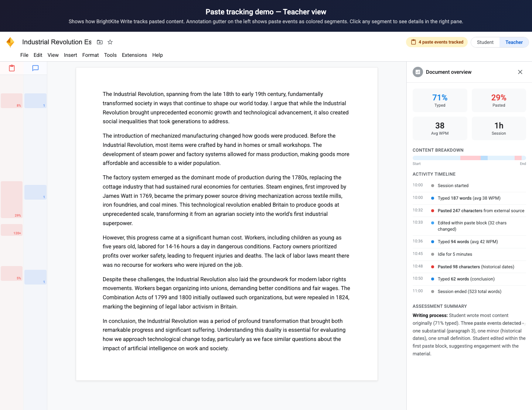532x410 pixels.
Task: Click the 4 paste events tracked badge
Action: [437, 42]
